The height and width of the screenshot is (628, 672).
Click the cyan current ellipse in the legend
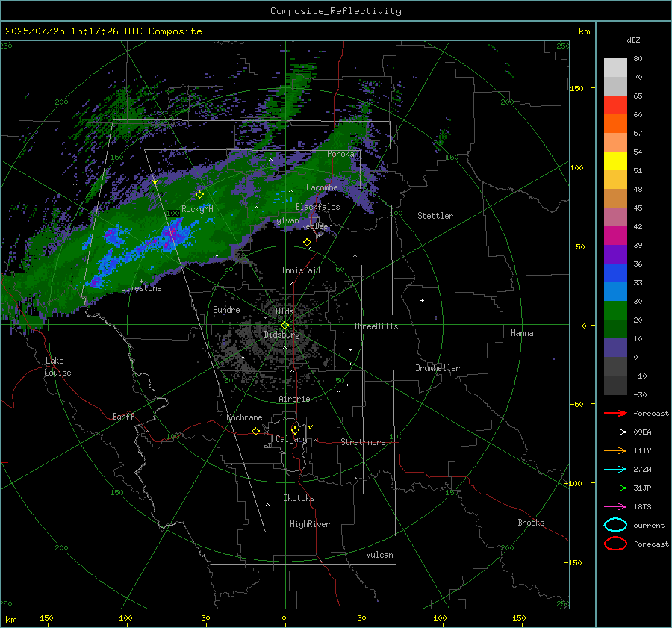615,525
